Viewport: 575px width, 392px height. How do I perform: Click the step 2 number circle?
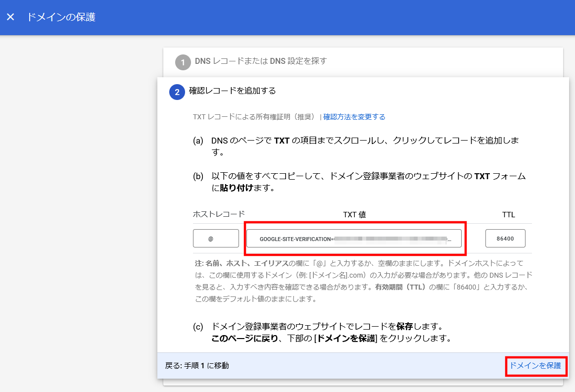[x=177, y=92]
